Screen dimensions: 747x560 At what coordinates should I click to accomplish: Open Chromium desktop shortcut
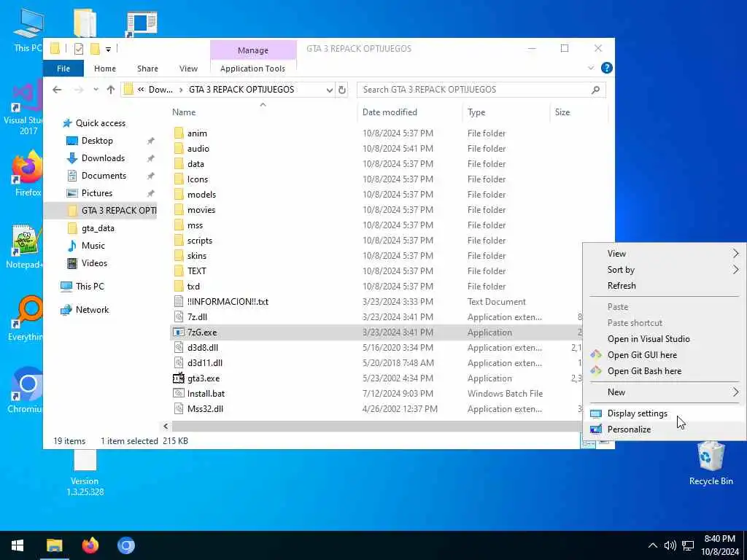[25, 391]
